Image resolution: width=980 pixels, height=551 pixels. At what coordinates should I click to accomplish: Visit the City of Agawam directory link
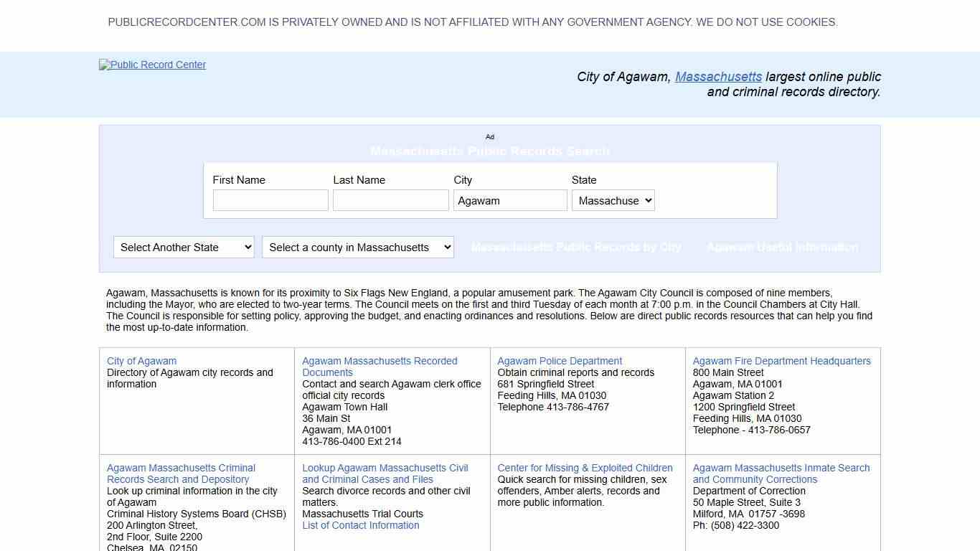tap(141, 361)
